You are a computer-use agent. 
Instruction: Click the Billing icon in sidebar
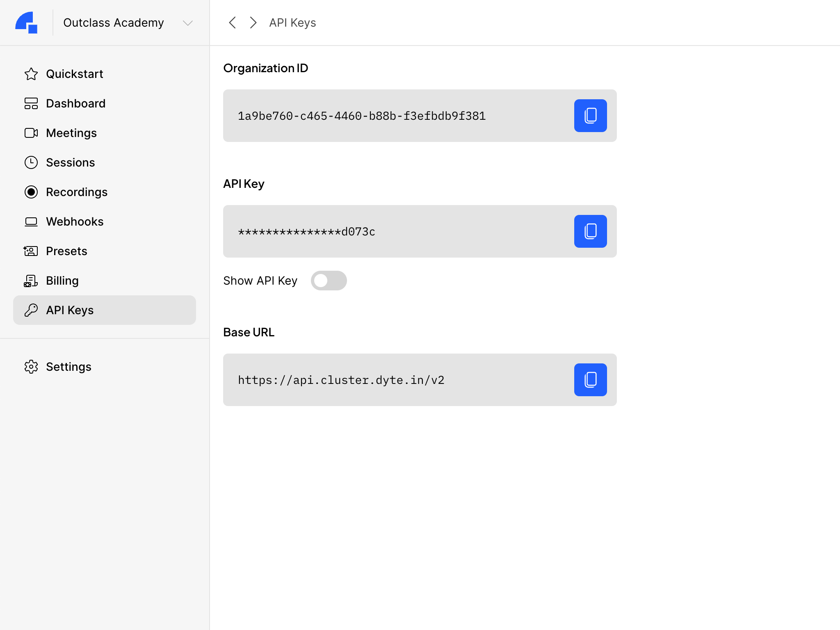30,280
